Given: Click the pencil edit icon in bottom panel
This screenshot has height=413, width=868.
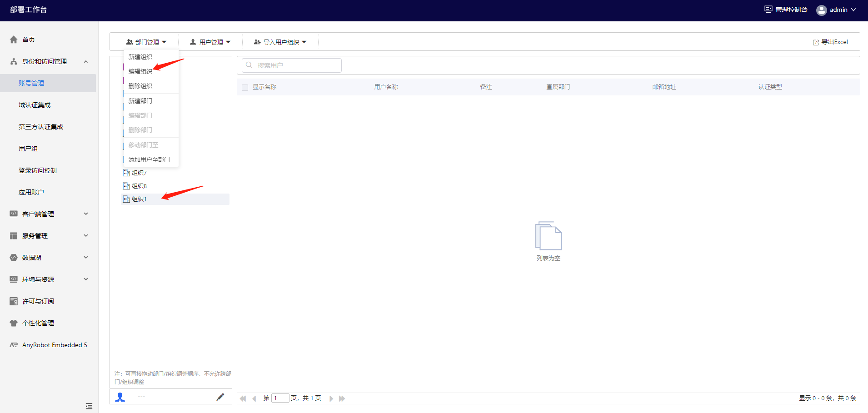Looking at the screenshot, I should [220, 397].
